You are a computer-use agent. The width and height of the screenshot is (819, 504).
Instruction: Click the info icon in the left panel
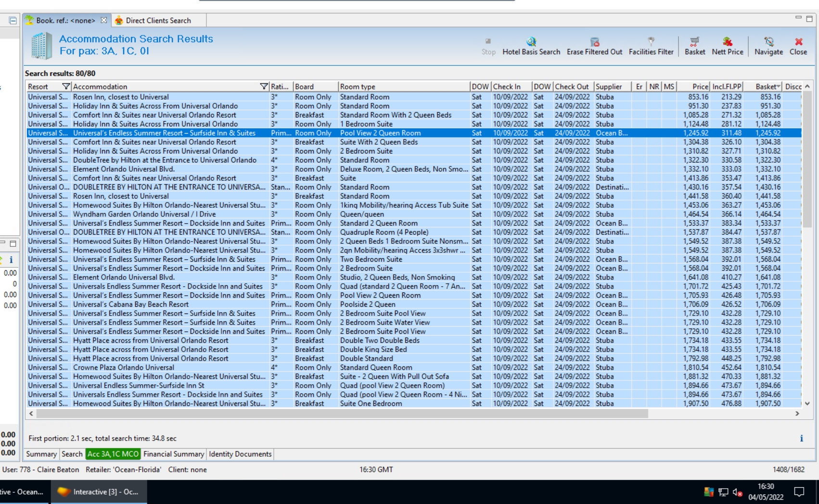click(x=11, y=260)
